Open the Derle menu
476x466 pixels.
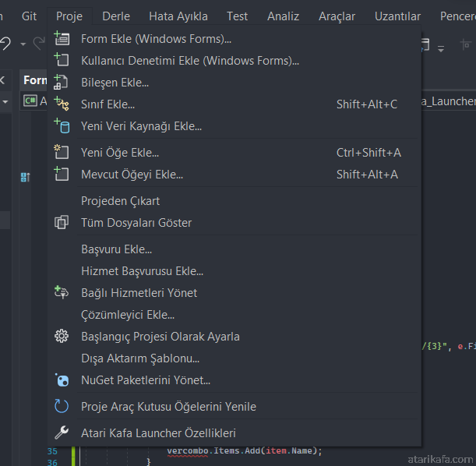[x=116, y=16]
